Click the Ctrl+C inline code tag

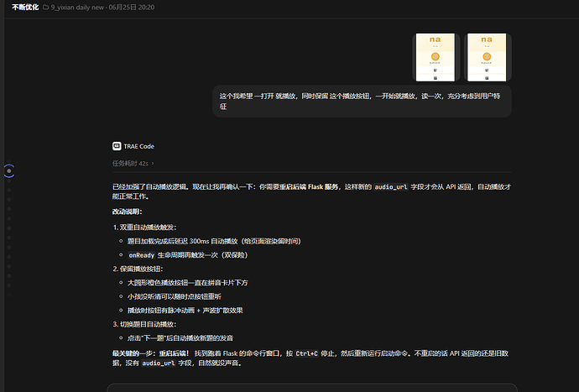[x=306, y=353]
